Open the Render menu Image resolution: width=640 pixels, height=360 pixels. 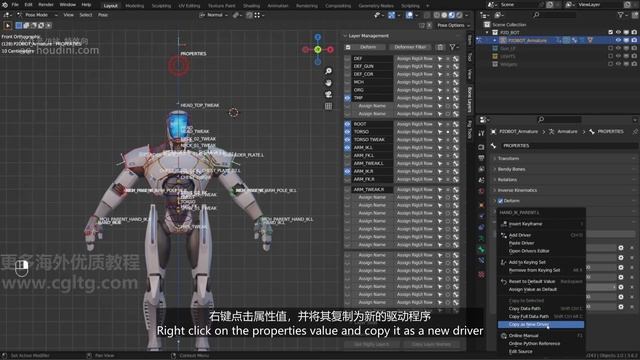coord(46,5)
